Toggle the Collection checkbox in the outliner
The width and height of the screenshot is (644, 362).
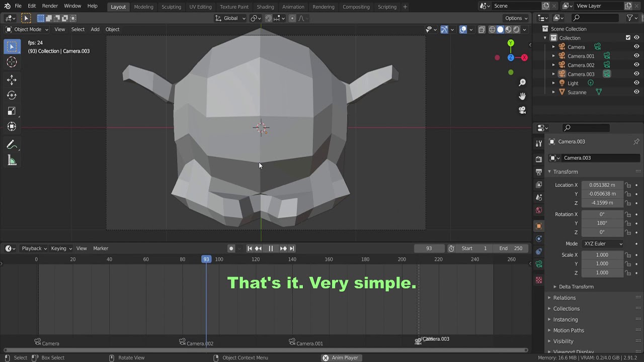[628, 38]
